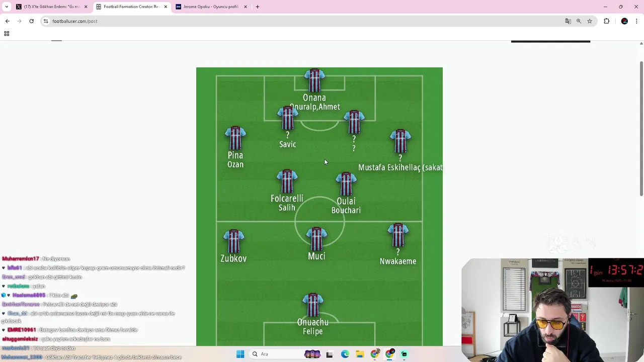Select the center-back jersey with two question marks
This screenshot has width=644, height=362.
(x=354, y=122)
